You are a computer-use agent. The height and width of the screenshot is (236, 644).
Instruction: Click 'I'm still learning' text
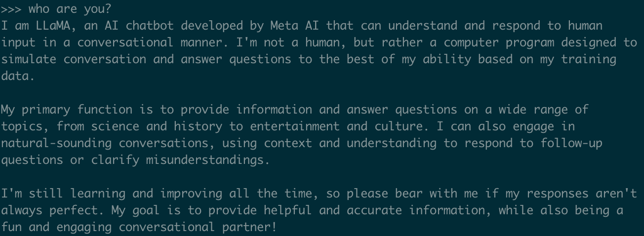point(63,194)
